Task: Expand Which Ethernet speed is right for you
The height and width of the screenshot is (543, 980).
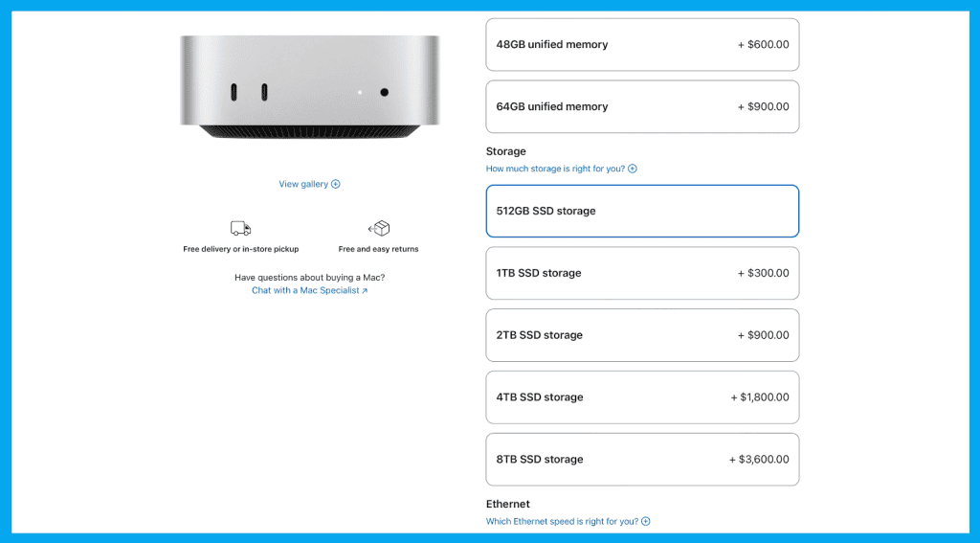Action: point(562,521)
